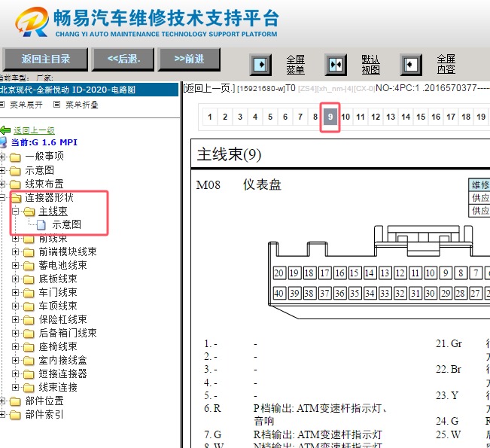
Task: Click connector pin 40 in diagram
Action: click(x=278, y=293)
